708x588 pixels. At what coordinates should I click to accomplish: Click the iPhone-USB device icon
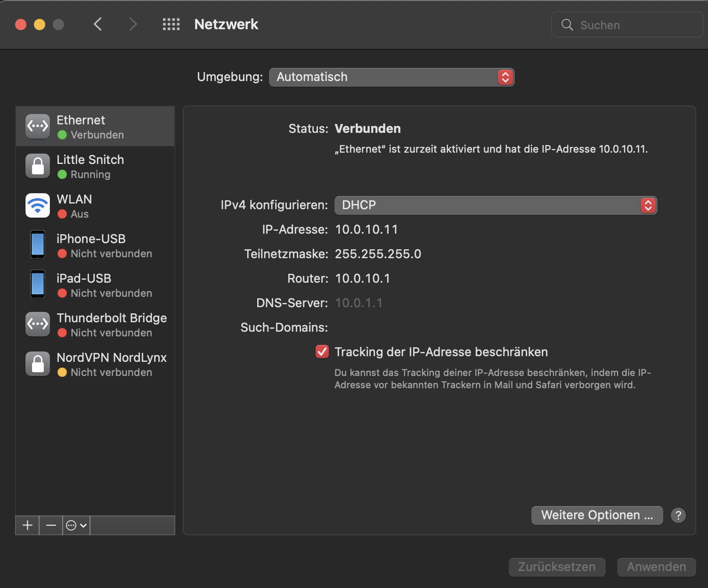pyautogui.click(x=38, y=245)
